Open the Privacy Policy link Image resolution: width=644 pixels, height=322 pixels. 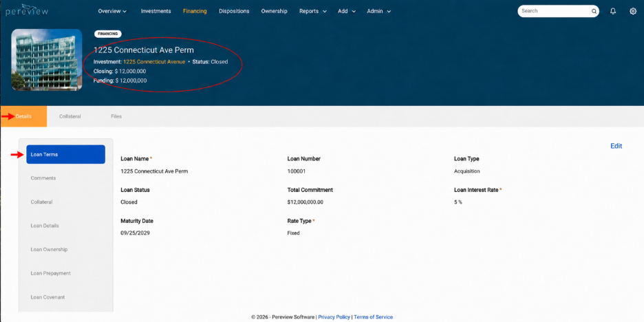coord(334,317)
